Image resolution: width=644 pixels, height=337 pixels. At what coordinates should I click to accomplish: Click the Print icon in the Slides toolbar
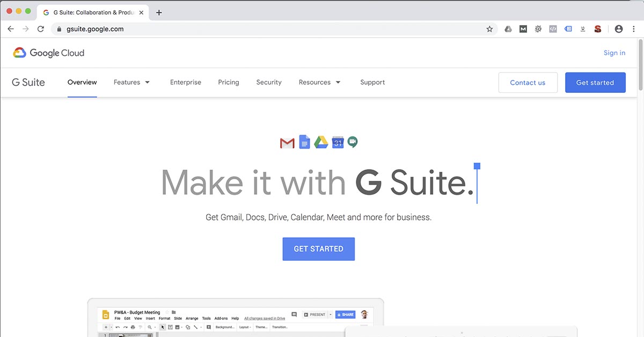(132, 327)
